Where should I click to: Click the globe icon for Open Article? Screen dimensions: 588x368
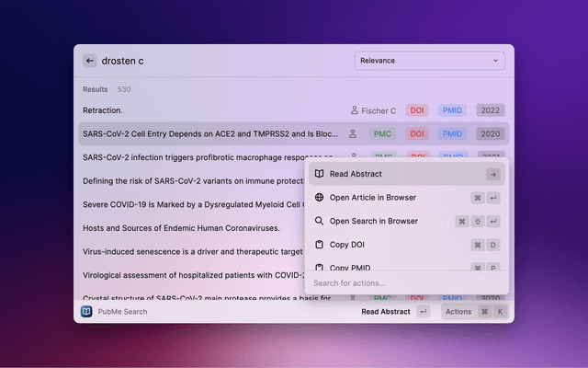tap(319, 198)
